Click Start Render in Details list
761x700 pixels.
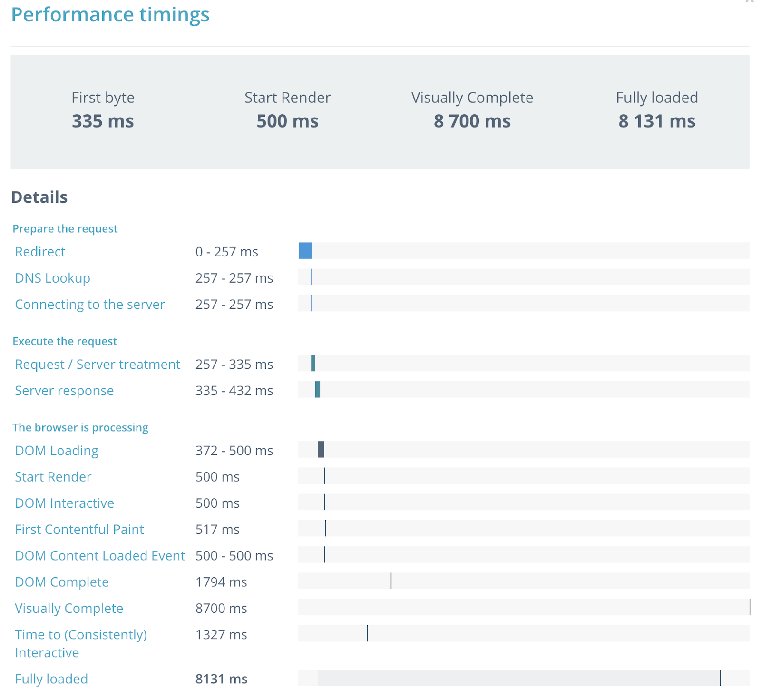53,477
